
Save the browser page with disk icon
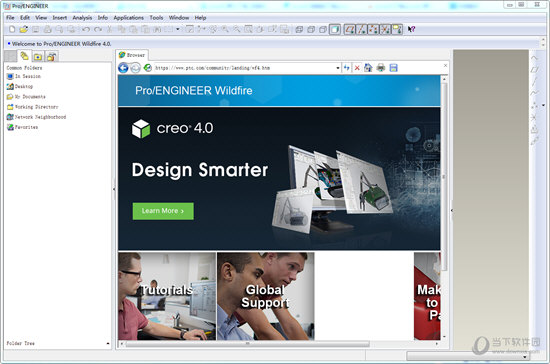pos(394,68)
